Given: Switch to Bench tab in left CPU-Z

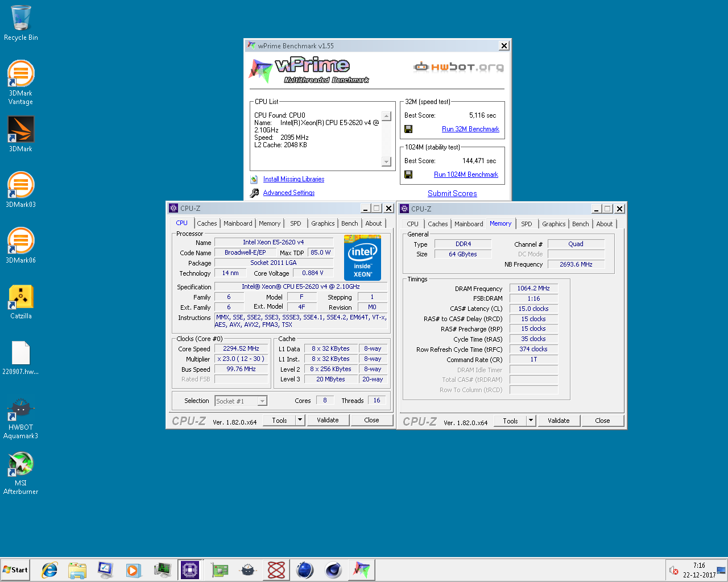Looking at the screenshot, I should [x=350, y=223].
